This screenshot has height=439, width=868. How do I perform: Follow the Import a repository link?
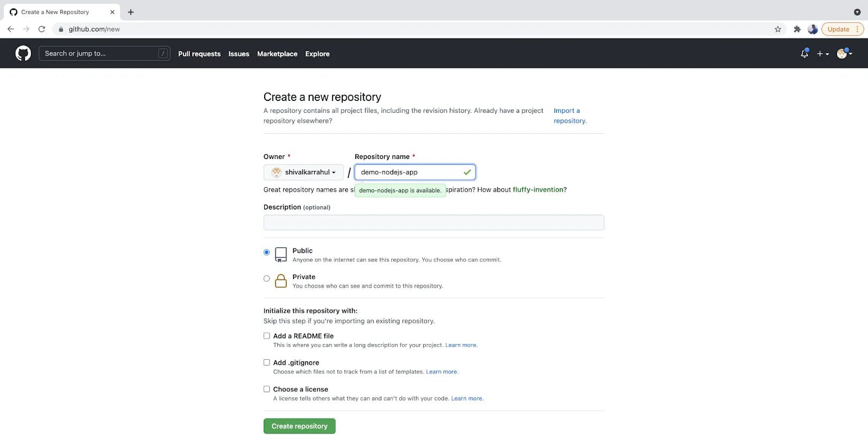tap(570, 116)
